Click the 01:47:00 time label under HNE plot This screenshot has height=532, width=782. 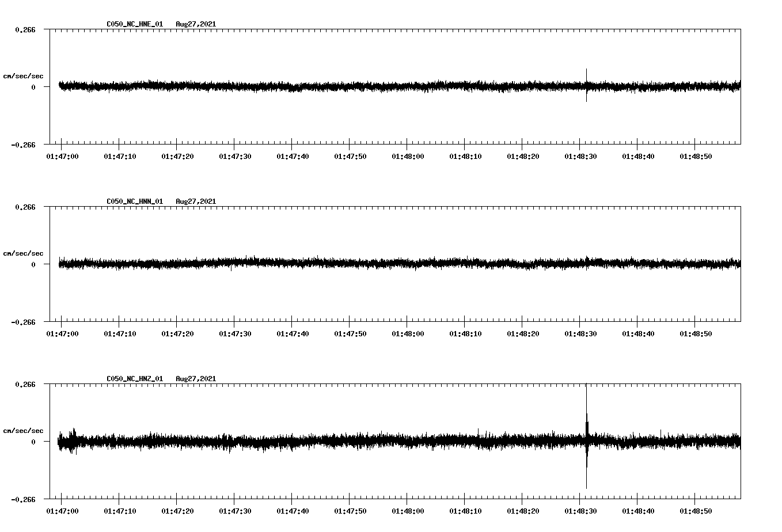62,156
